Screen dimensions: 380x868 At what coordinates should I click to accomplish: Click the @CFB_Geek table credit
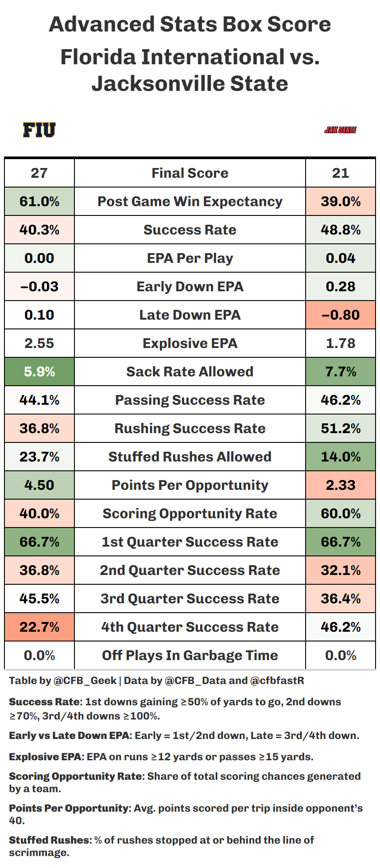point(85,680)
